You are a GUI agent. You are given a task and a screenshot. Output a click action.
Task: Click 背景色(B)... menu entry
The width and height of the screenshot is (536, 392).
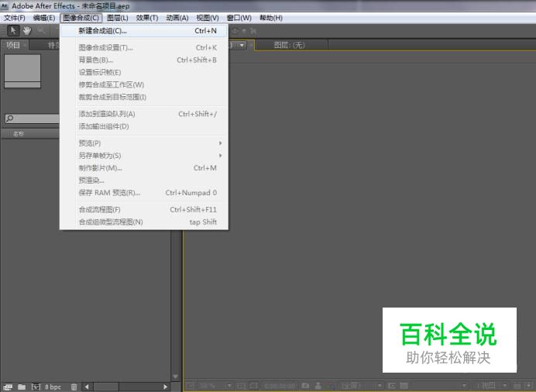point(144,60)
